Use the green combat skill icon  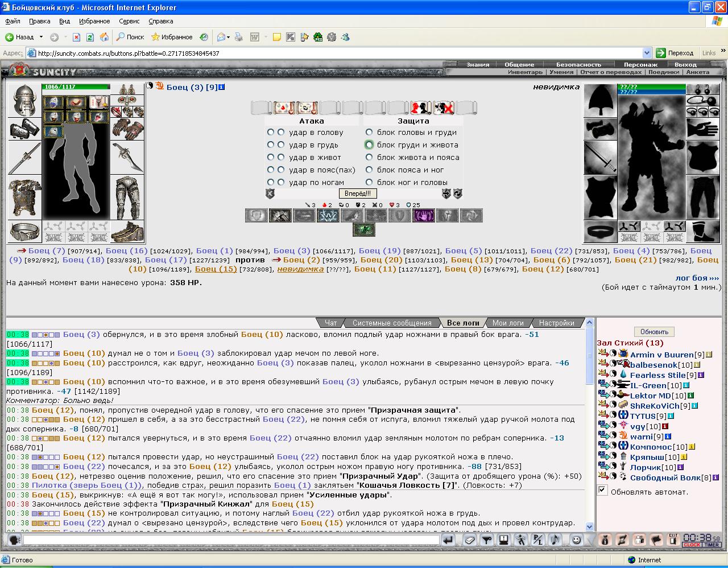click(x=363, y=229)
